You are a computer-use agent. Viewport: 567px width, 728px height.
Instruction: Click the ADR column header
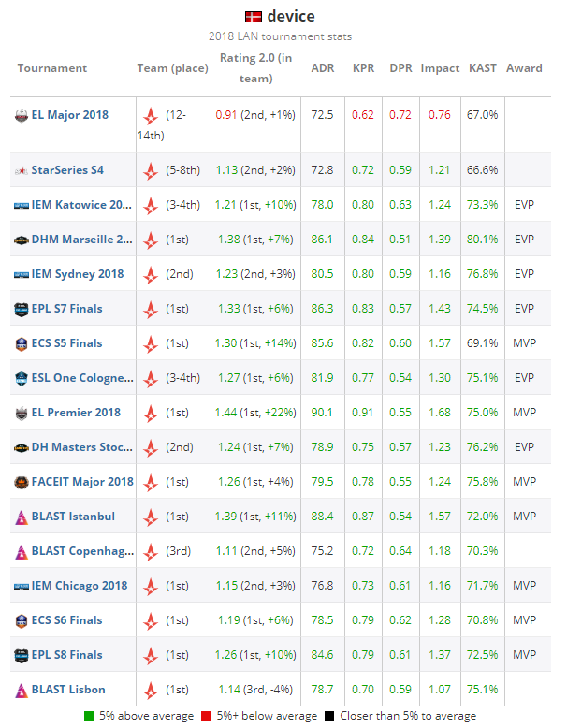[x=323, y=68]
